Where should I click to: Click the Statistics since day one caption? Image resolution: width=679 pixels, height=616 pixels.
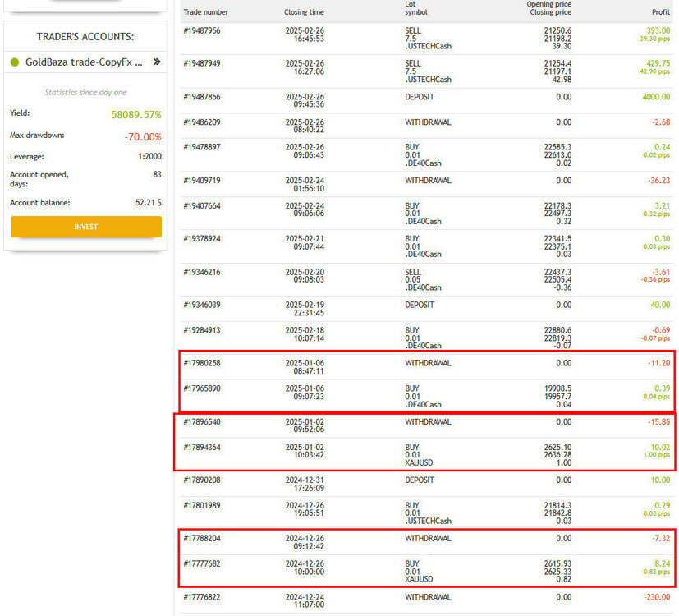tap(85, 92)
